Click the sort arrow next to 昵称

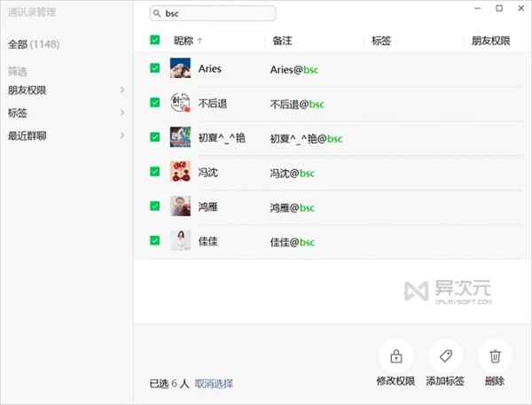click(199, 41)
